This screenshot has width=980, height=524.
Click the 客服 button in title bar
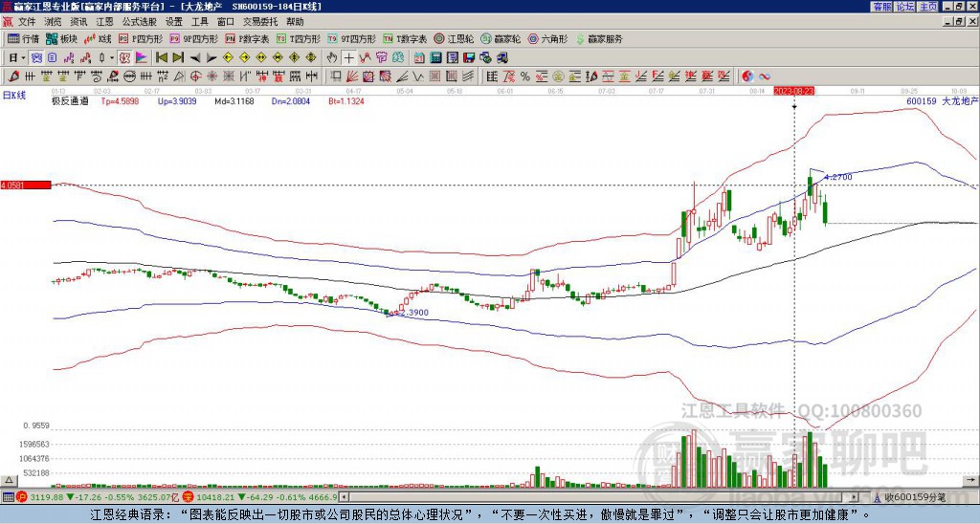click(x=881, y=7)
